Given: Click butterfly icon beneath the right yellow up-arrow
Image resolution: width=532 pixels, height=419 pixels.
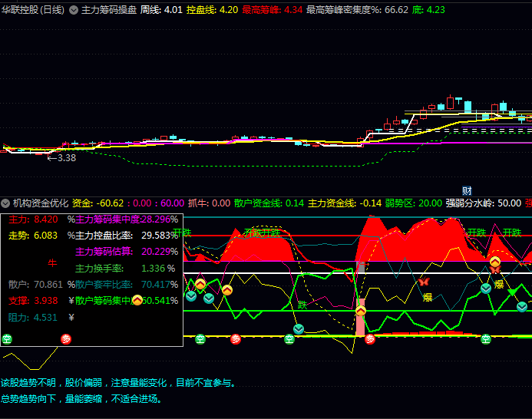Looking at the screenshot, I should point(495,270).
